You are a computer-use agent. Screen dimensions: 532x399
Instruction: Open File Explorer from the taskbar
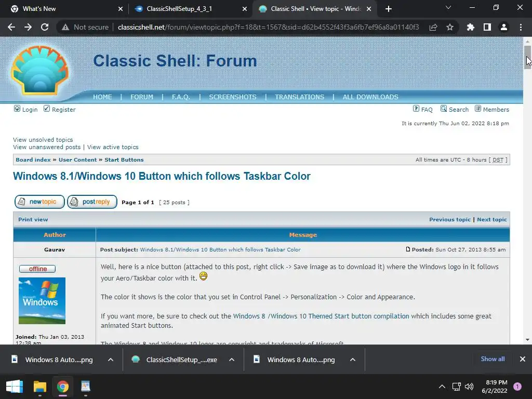(x=39, y=387)
